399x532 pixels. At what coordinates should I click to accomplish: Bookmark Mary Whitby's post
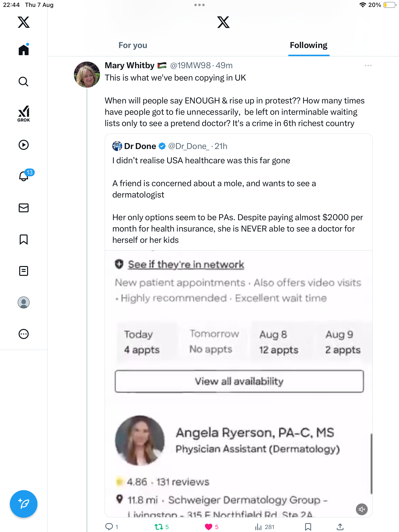[308, 527]
